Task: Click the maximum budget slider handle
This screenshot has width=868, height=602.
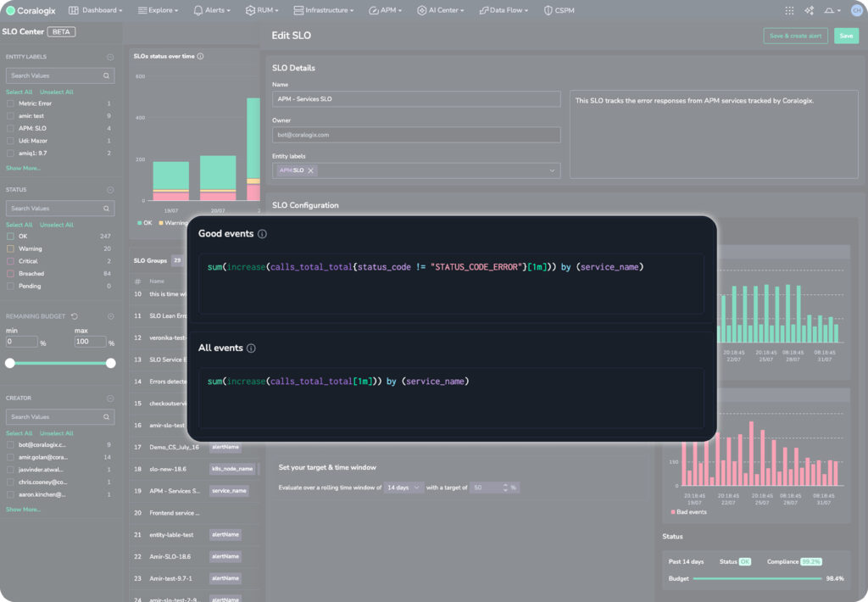Action: (x=111, y=363)
